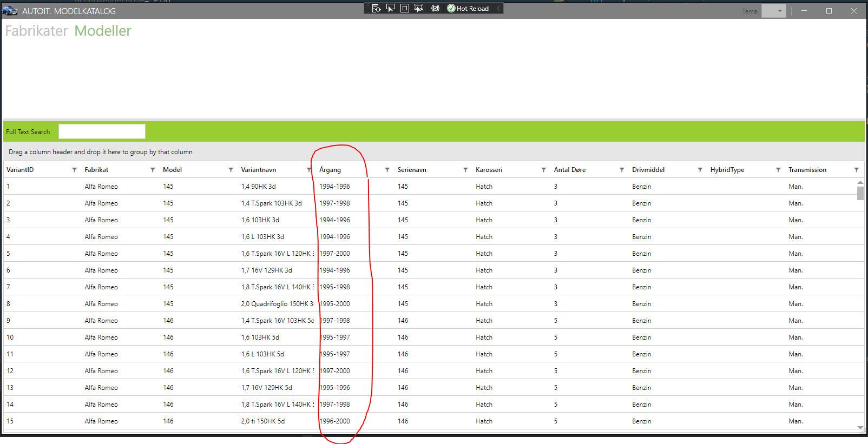Viewport: 868px width, 444px height.
Task: Click the AUTOIT app icon in title bar
Action: click(x=10, y=10)
